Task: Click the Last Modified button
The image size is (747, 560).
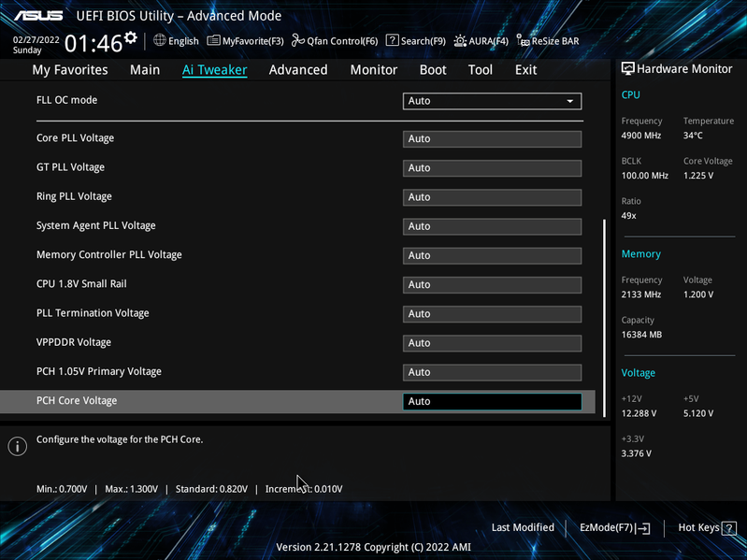Action: 523,527
